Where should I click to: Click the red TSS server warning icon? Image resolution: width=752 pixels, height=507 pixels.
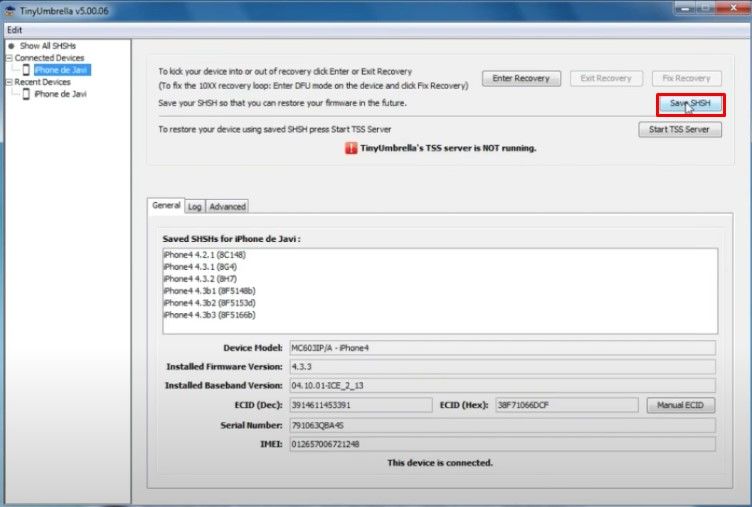(351, 148)
